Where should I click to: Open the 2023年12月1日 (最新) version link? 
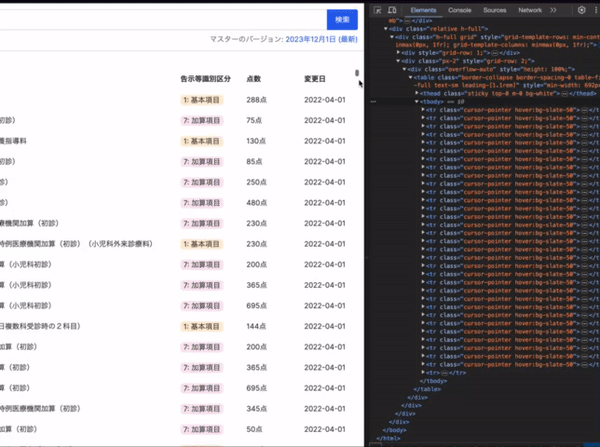[x=321, y=39]
